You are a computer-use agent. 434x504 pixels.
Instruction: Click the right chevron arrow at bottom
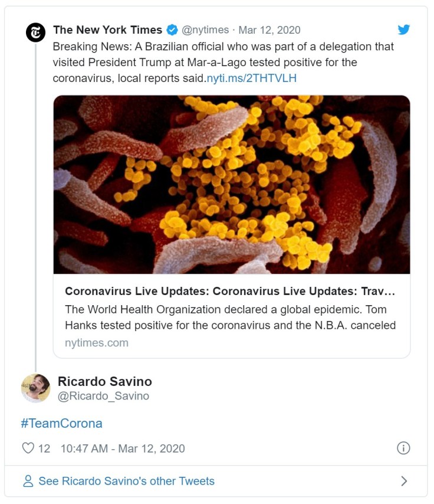[404, 481]
